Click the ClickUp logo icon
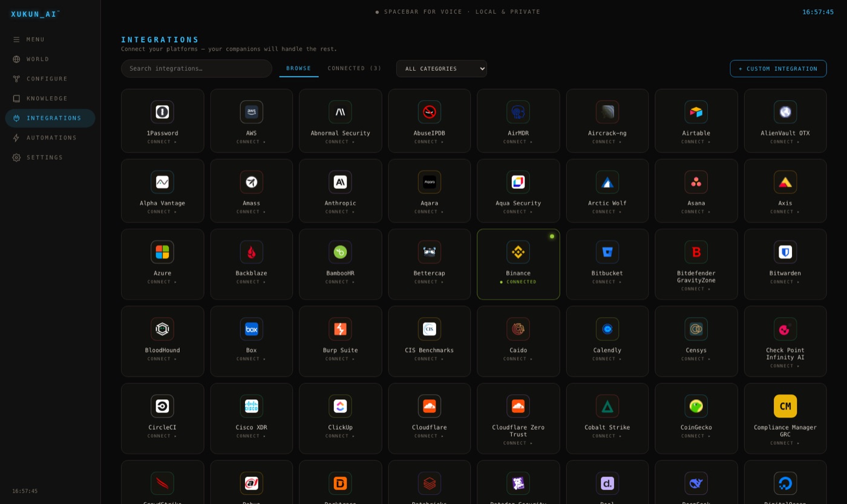 coord(340,407)
